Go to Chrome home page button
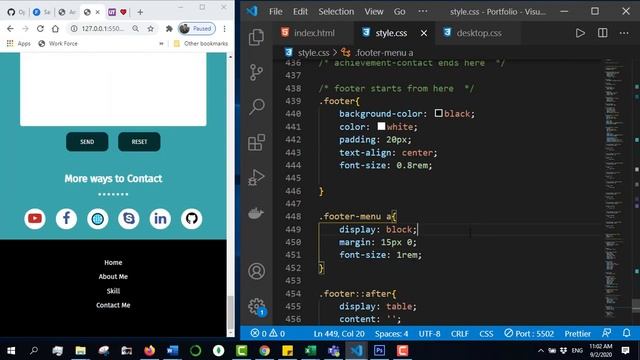The width and height of the screenshot is (640, 360). pyautogui.click(x=55, y=29)
